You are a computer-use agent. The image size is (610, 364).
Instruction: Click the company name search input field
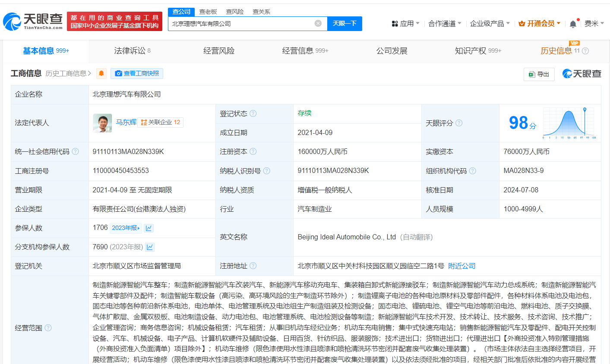242,24
